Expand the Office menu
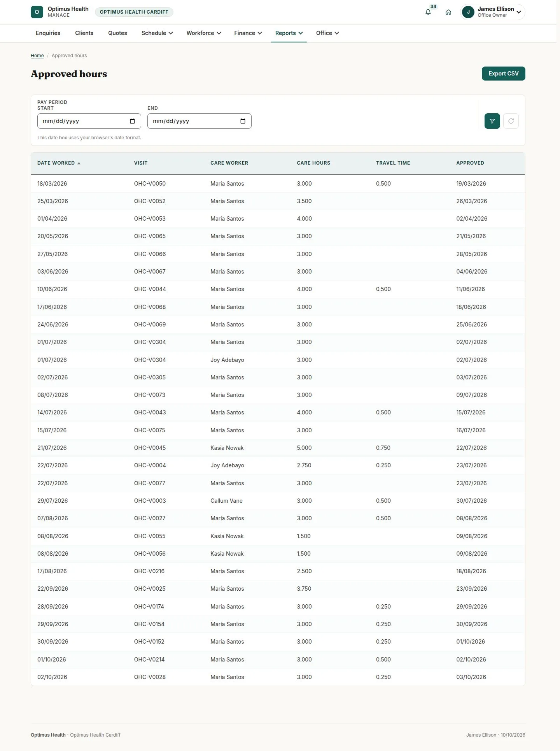The width and height of the screenshot is (560, 751). [x=327, y=33]
